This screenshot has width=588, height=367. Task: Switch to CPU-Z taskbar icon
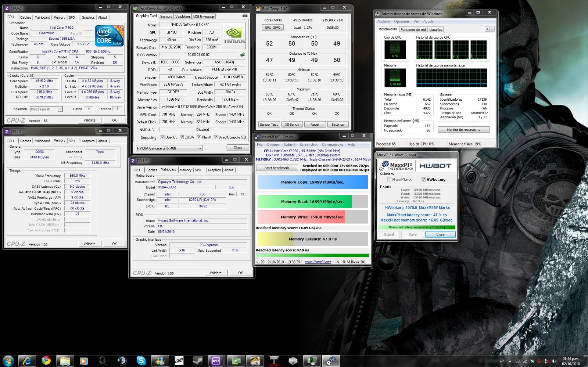coord(216,361)
